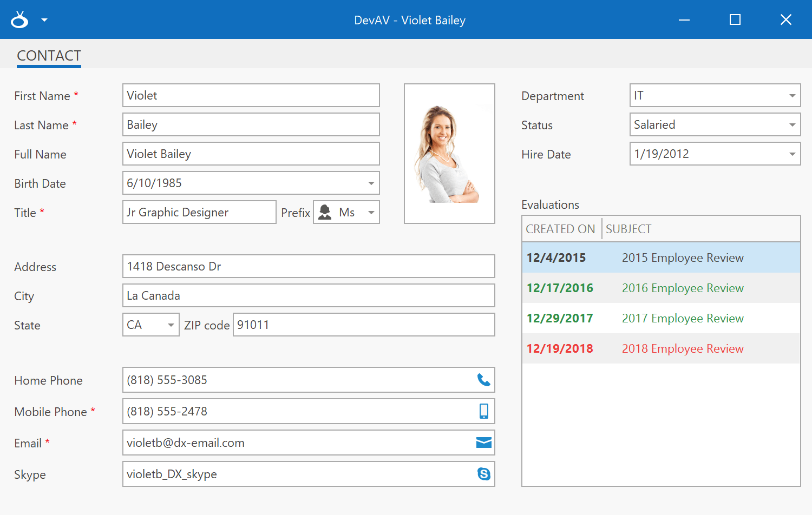Maximize the DevAV window
The height and width of the screenshot is (515, 812).
(735, 20)
